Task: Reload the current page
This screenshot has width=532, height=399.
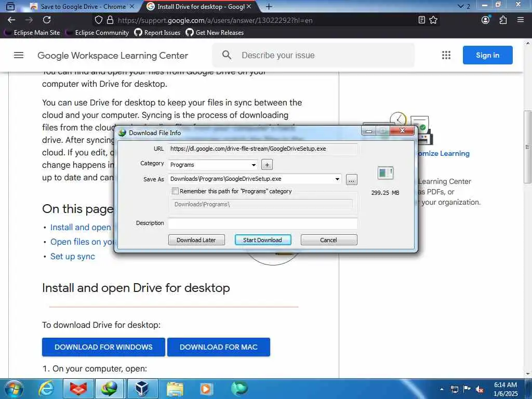Action: click(47, 20)
